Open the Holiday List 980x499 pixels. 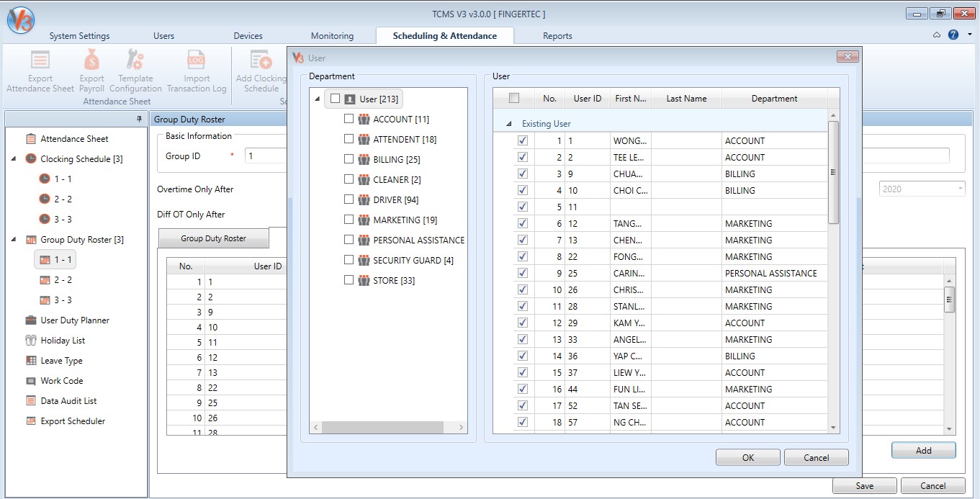pos(55,341)
